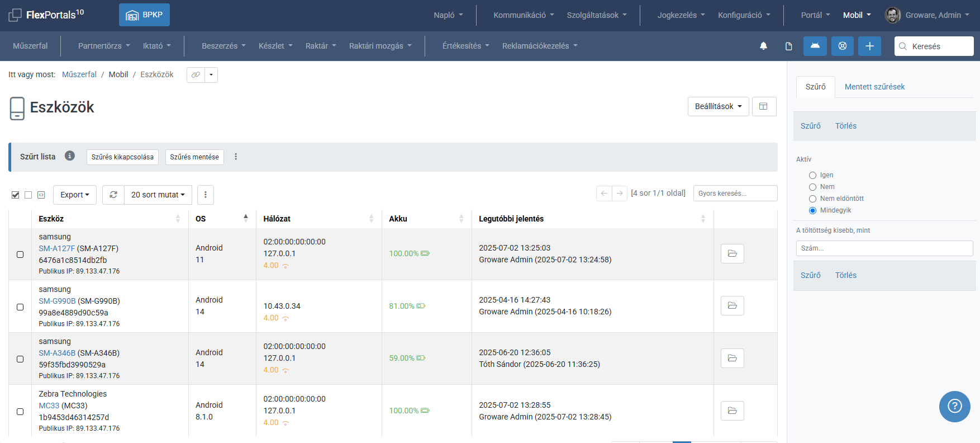
Task: Click the Szám battery level input
Action: click(884, 248)
